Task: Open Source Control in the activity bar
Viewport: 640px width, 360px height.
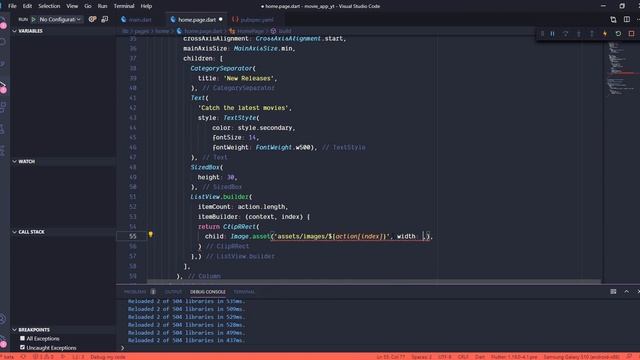Action: [3, 64]
